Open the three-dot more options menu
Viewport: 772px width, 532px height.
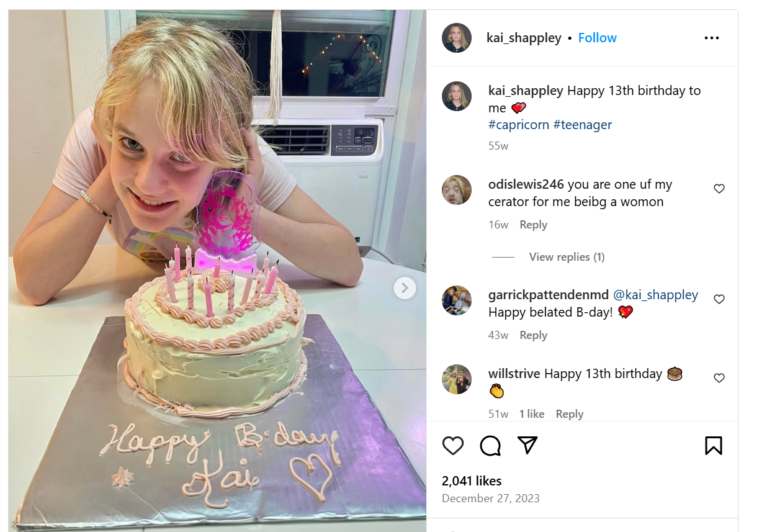click(712, 38)
